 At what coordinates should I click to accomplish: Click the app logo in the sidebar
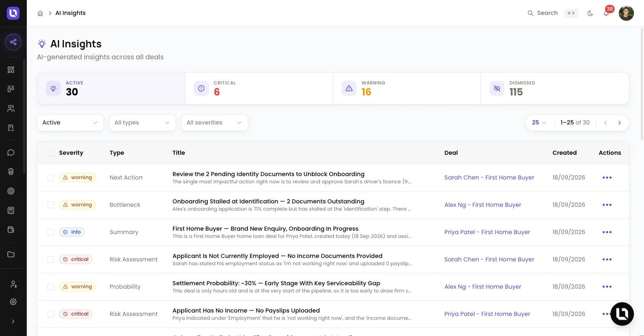(13, 13)
